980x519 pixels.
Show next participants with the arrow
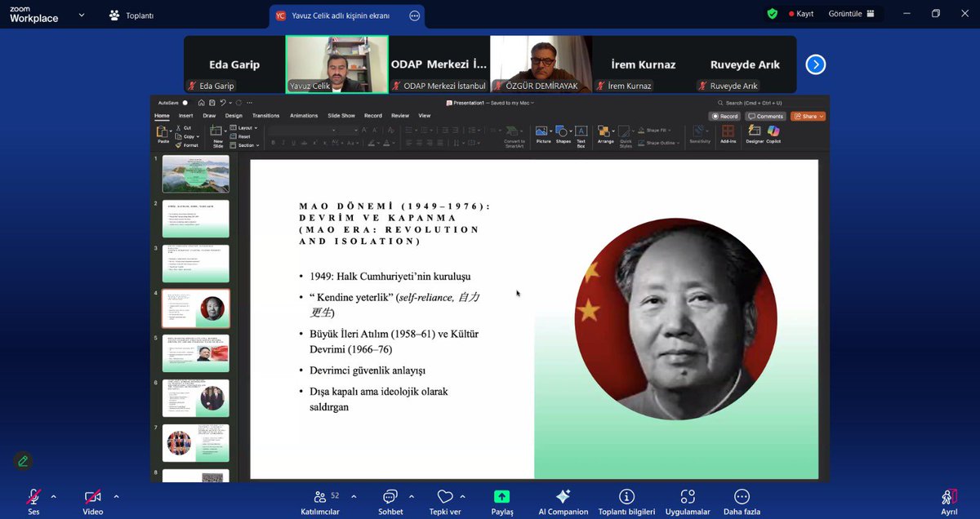pos(815,64)
